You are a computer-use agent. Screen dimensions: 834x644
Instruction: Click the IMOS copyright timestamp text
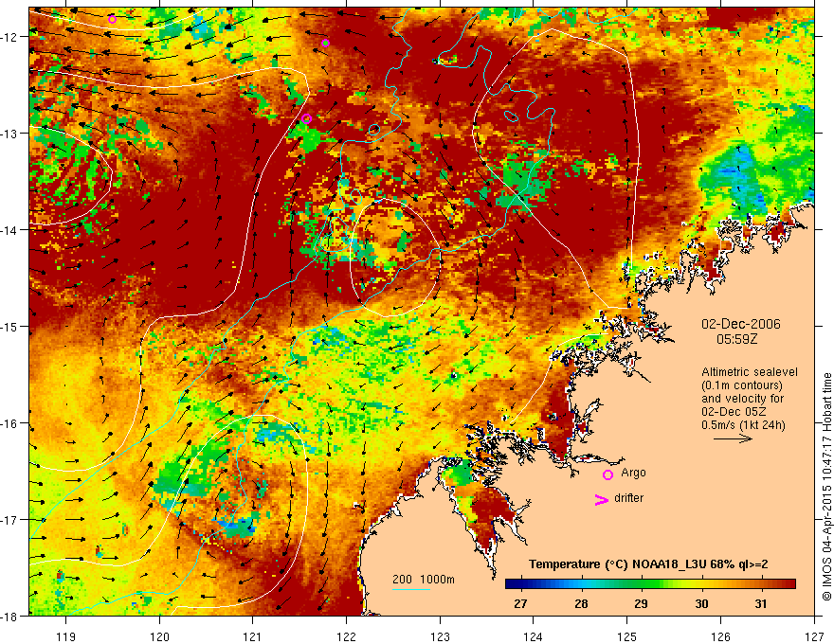tap(827, 487)
